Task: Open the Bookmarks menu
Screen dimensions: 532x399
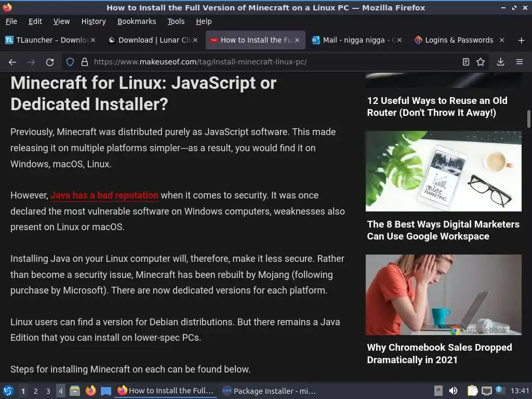Action: pos(137,21)
